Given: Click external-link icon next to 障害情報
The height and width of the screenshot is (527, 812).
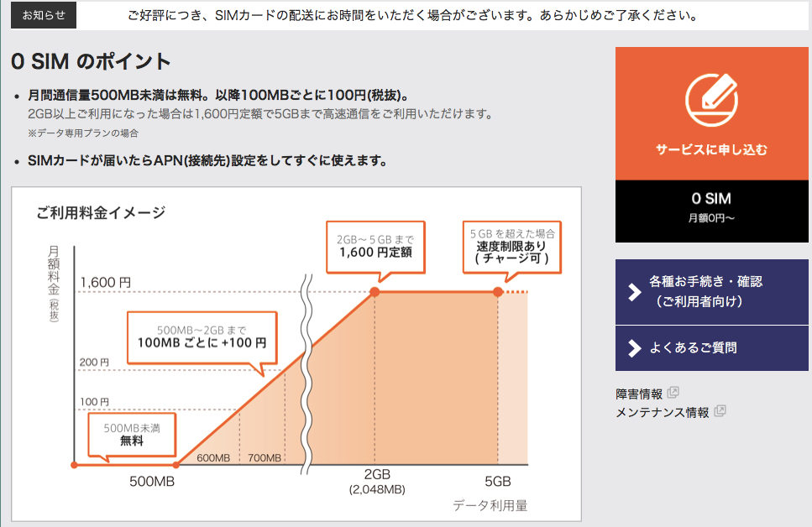Looking at the screenshot, I should 673,393.
